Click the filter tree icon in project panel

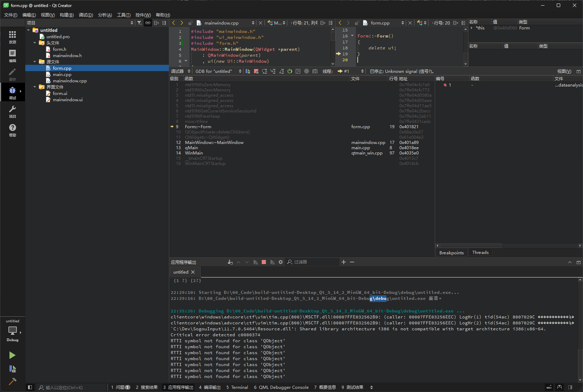pos(139,23)
